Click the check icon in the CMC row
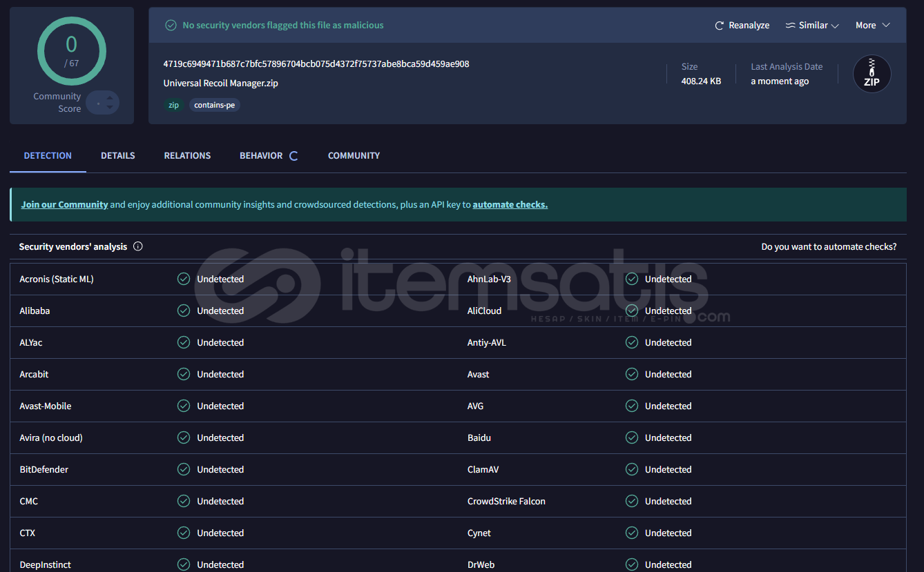Viewport: 924px width, 572px height. 184,501
